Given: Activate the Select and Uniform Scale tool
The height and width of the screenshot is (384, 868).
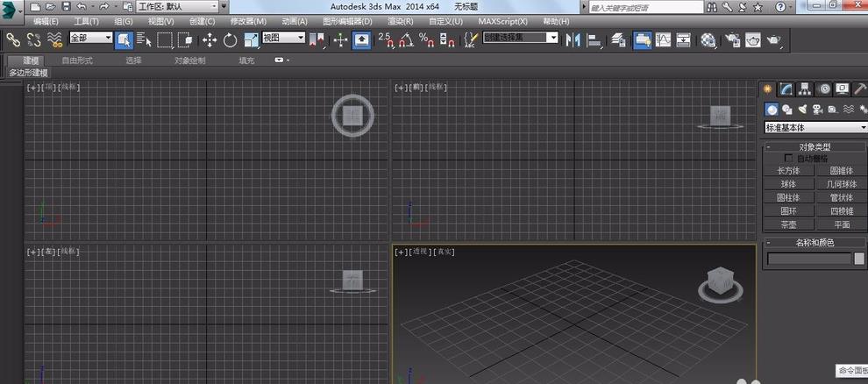Looking at the screenshot, I should pyautogui.click(x=252, y=39).
